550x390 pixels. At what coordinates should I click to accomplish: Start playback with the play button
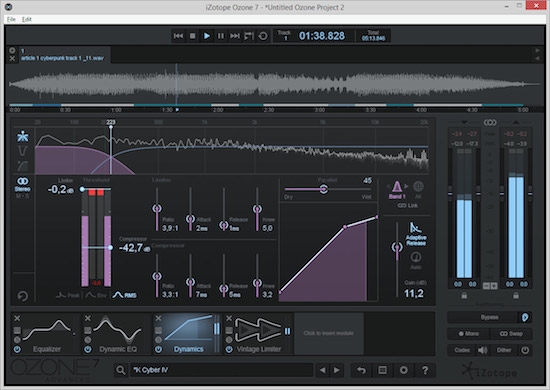(207, 36)
